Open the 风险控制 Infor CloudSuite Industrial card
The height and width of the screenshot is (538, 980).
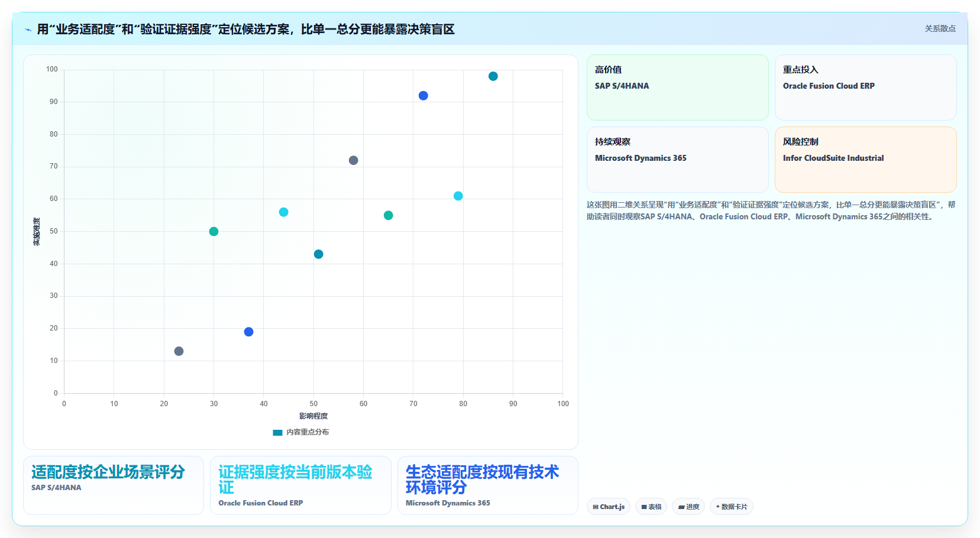point(866,160)
